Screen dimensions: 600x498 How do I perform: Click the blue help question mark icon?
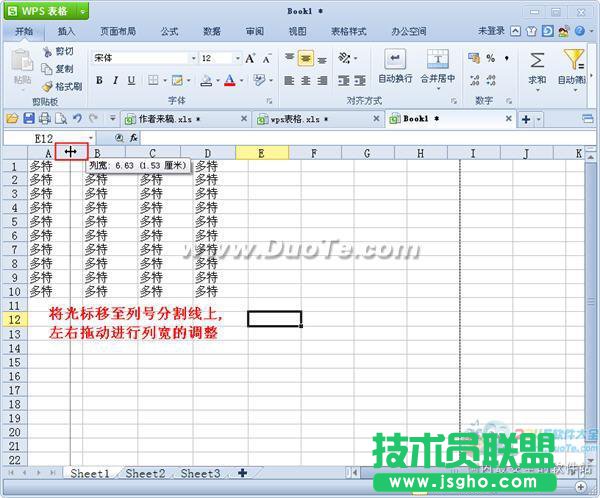point(580,31)
